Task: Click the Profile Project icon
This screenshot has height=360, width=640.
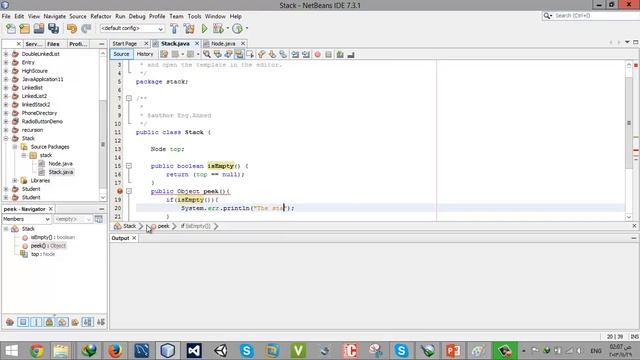Action: pos(237,29)
